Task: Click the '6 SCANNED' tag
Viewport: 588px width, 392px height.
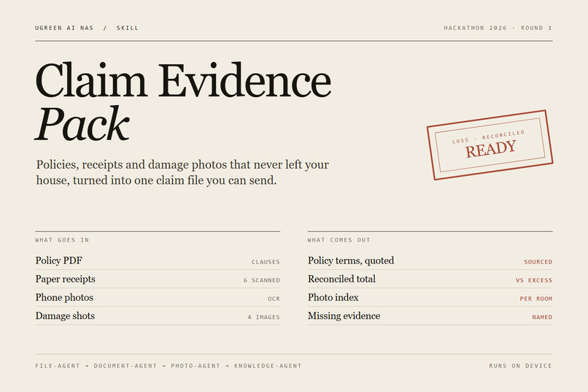Action: [x=261, y=280]
